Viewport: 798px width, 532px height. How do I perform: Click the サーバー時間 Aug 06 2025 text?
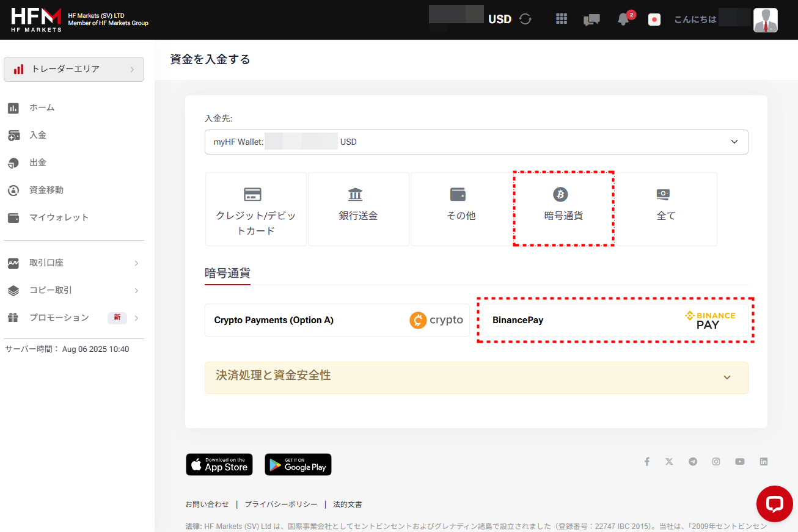coord(67,349)
